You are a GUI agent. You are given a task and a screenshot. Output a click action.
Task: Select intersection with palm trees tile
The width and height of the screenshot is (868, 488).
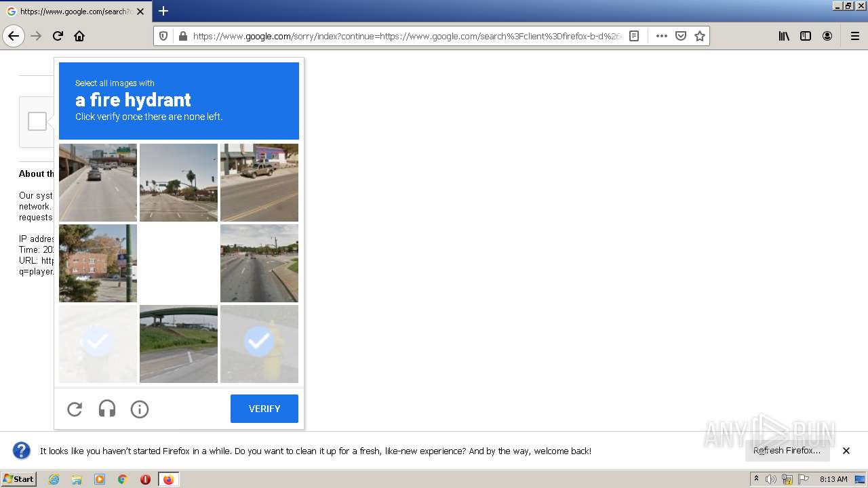178,182
